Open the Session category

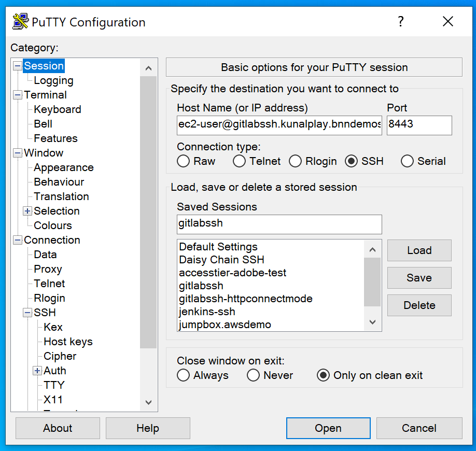44,66
